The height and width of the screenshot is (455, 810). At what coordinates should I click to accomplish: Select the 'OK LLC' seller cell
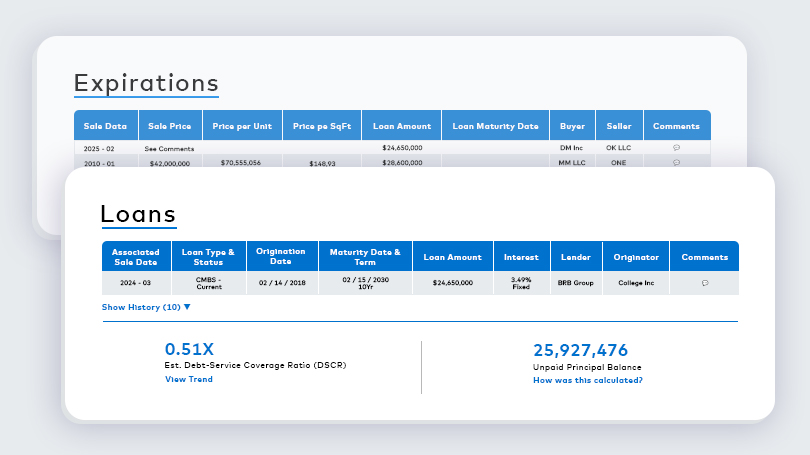(619, 148)
